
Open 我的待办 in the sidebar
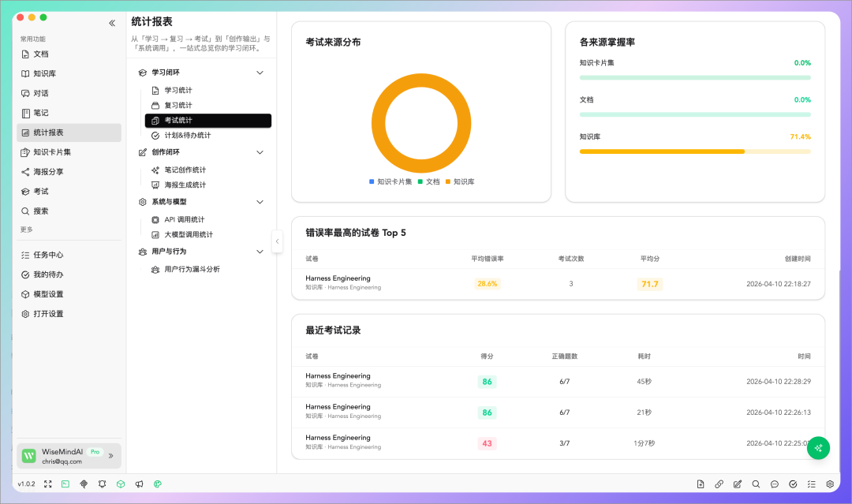pos(69,274)
